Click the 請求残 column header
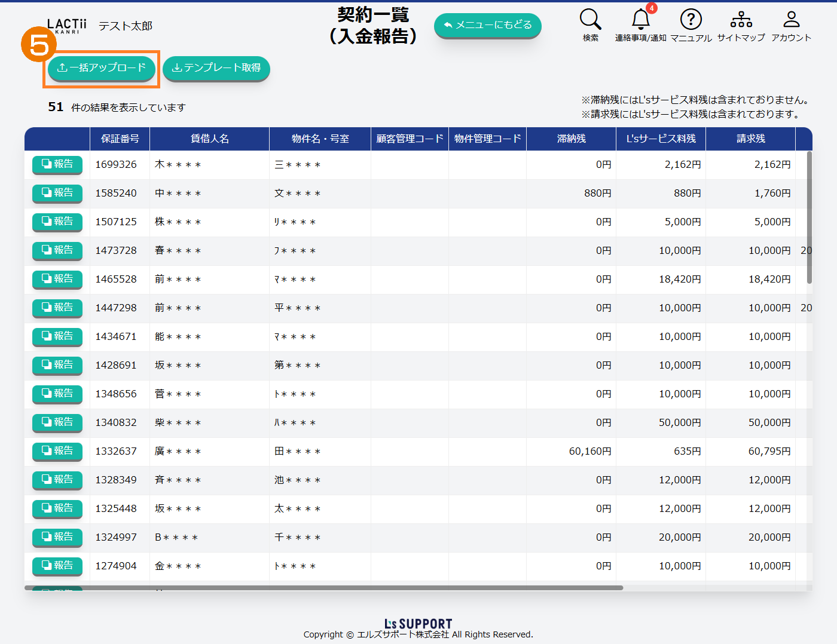 point(750,139)
